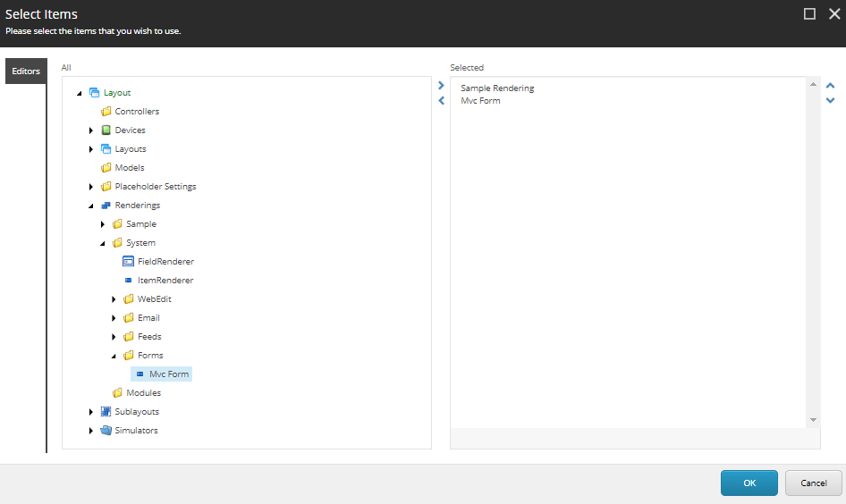Image resolution: width=846 pixels, height=504 pixels.
Task: Maximize the Select Items dialog
Action: 809,14
